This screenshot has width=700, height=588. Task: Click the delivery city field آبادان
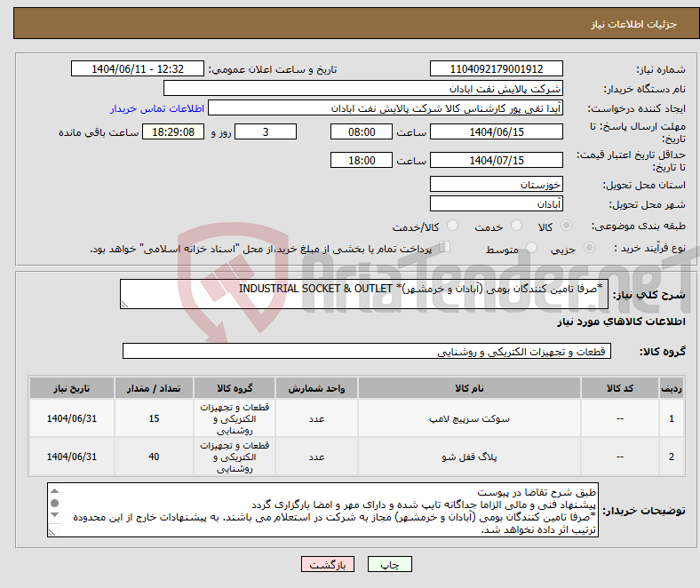click(497, 204)
